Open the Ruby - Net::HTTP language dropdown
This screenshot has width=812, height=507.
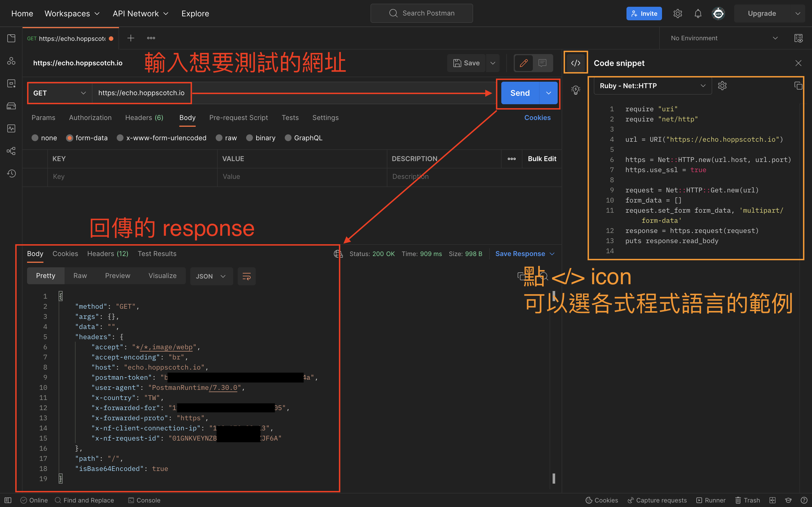click(652, 86)
